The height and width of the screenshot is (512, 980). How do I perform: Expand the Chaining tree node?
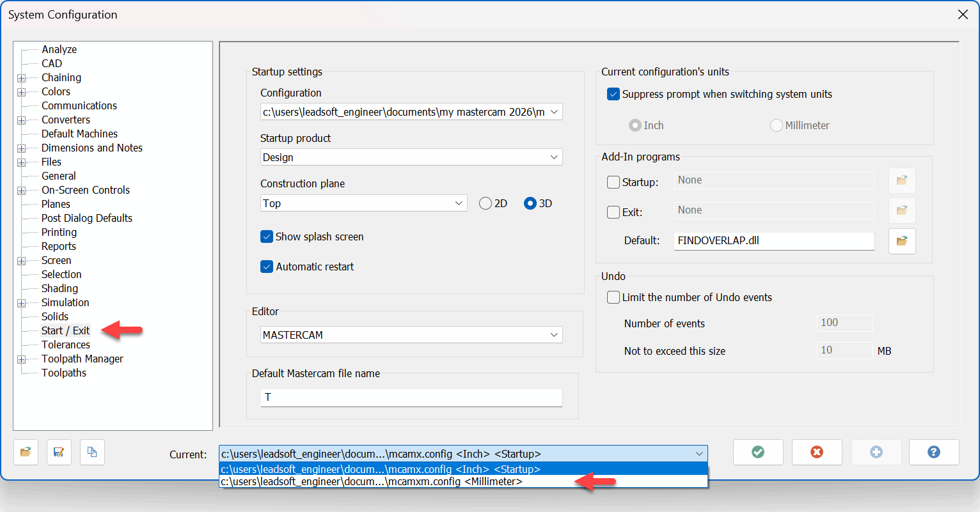(x=22, y=78)
